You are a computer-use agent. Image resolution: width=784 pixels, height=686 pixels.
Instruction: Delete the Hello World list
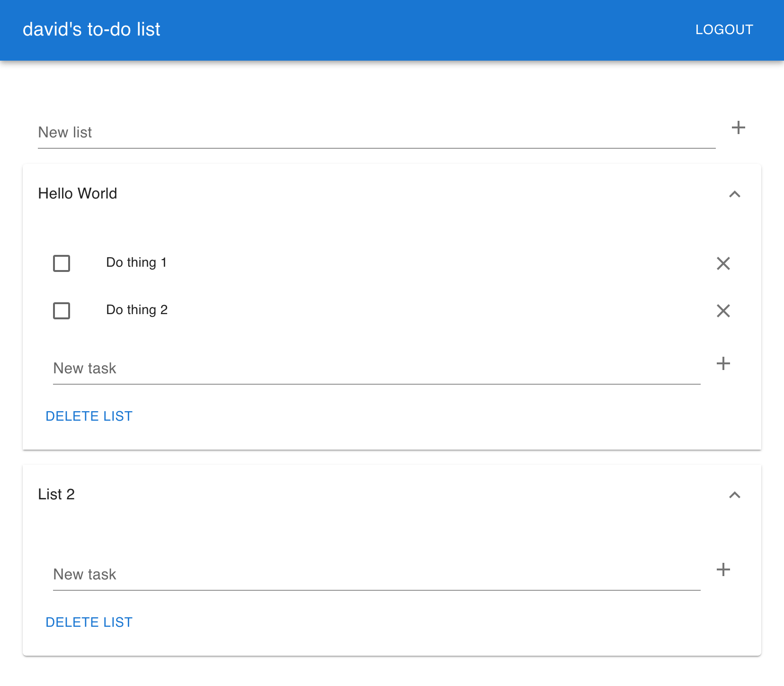pos(89,416)
